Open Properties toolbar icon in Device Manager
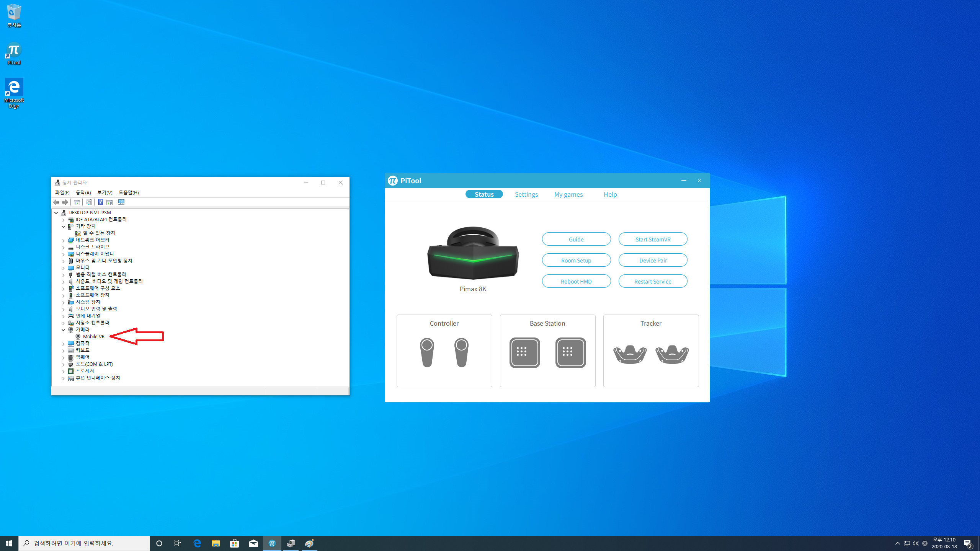 coord(88,202)
